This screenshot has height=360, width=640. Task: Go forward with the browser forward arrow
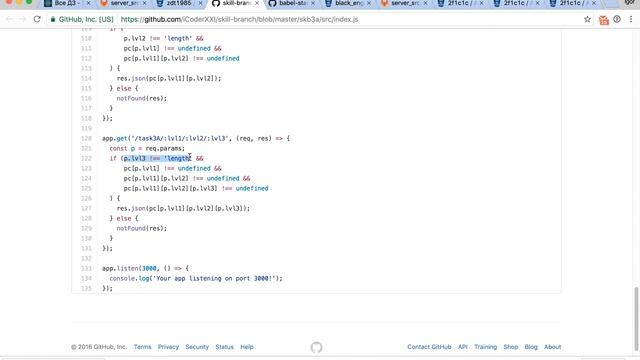click(22, 19)
